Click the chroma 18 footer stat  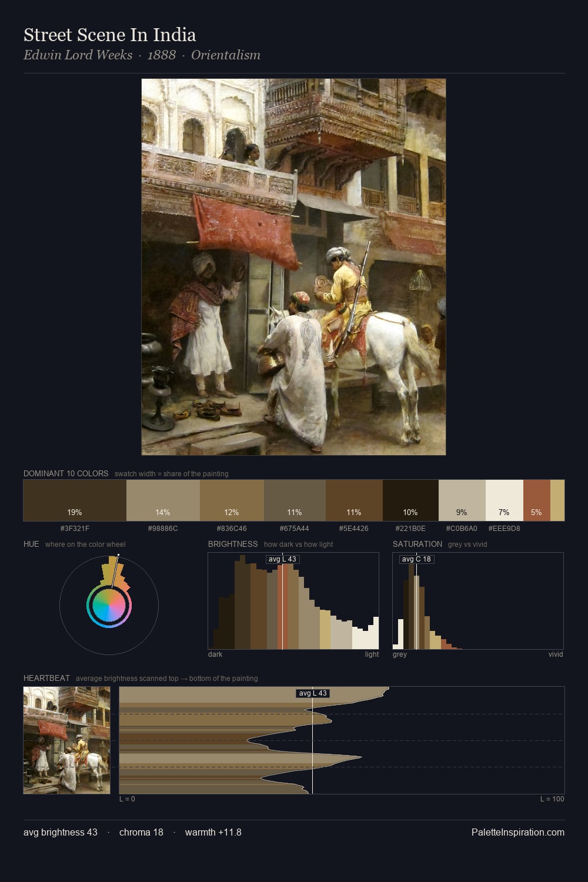[141, 832]
